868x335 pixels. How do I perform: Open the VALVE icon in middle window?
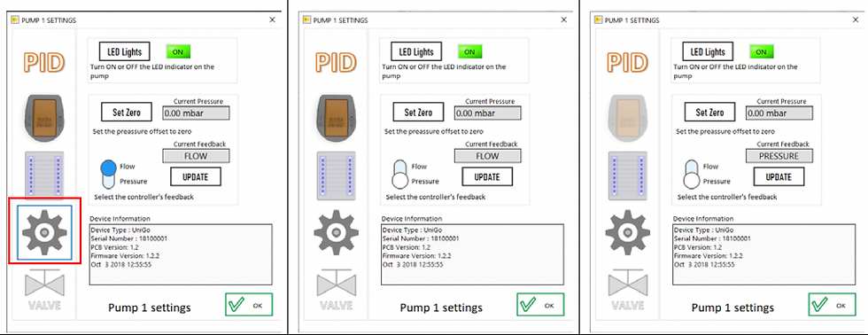click(336, 290)
